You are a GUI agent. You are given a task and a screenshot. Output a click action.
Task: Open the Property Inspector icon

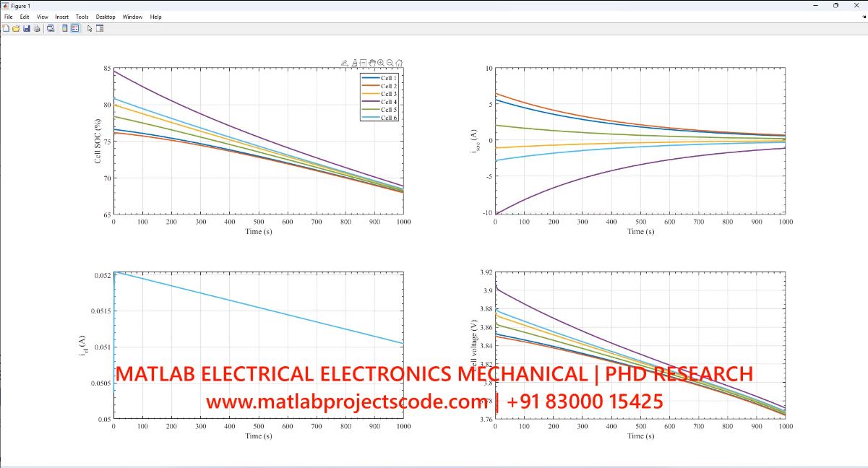pyautogui.click(x=100, y=28)
